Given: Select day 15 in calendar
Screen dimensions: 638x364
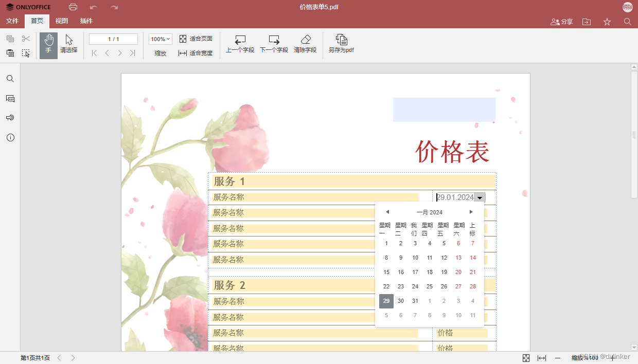Looking at the screenshot, I should click(x=386, y=272).
